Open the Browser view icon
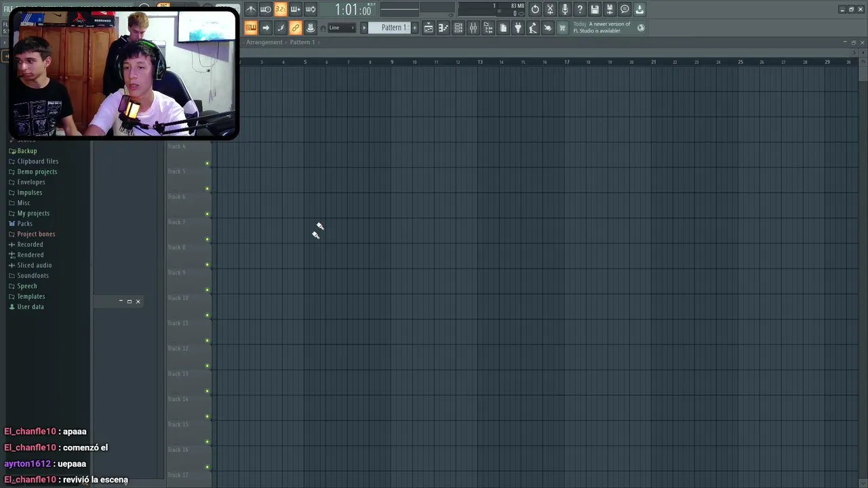868x488 pixels. [x=488, y=28]
